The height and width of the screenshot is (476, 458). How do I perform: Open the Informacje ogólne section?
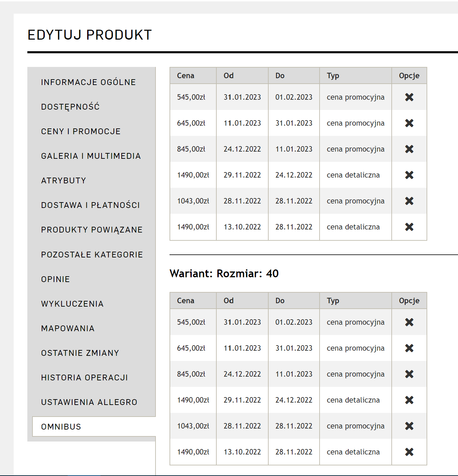click(x=89, y=82)
